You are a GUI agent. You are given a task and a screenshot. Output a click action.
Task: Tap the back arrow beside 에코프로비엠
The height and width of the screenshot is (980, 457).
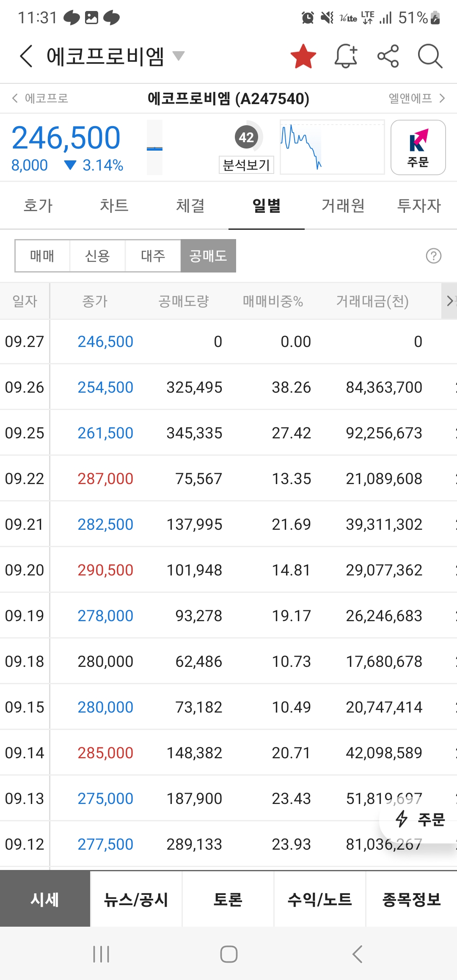[x=26, y=56]
